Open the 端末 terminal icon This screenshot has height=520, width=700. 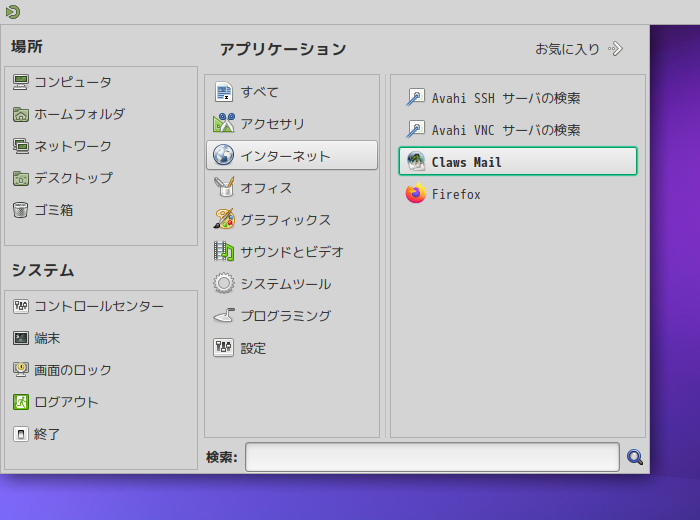21,338
